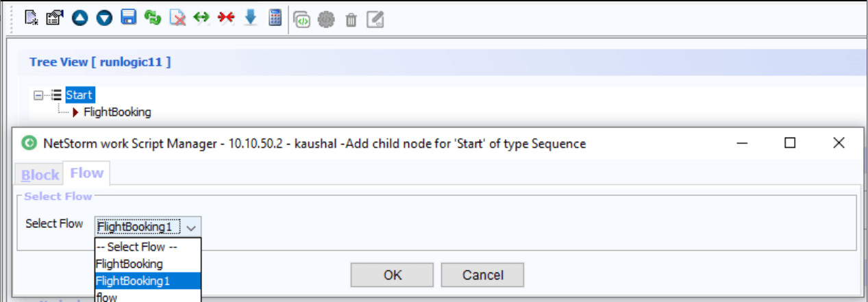Delete with red X document icon

tap(177, 18)
